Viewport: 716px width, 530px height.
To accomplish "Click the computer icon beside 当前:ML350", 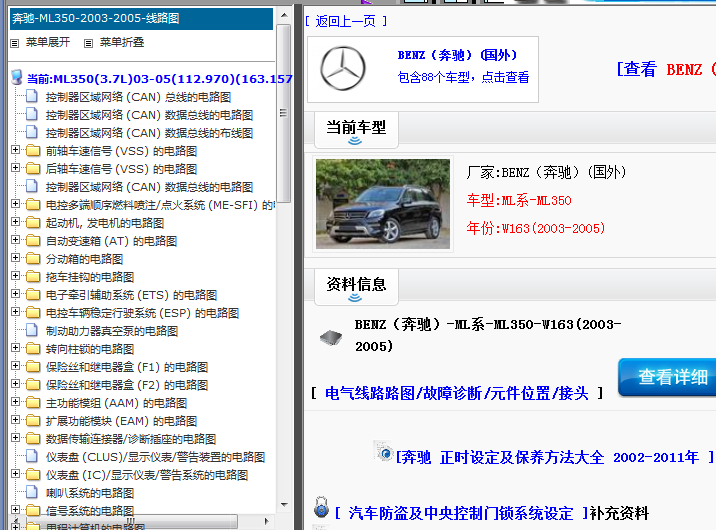I will pos(17,78).
